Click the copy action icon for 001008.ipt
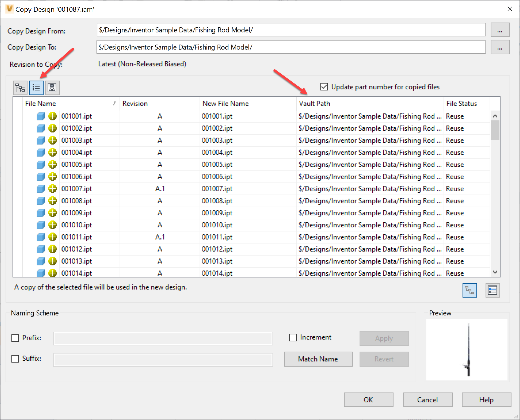The height and width of the screenshot is (420, 520). coord(52,201)
